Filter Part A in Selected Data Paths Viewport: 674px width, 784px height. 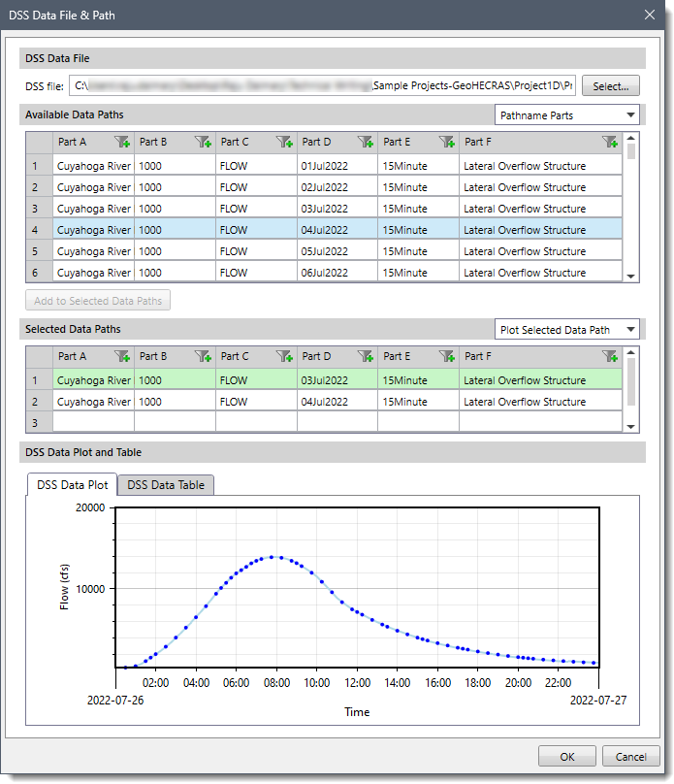tap(122, 356)
